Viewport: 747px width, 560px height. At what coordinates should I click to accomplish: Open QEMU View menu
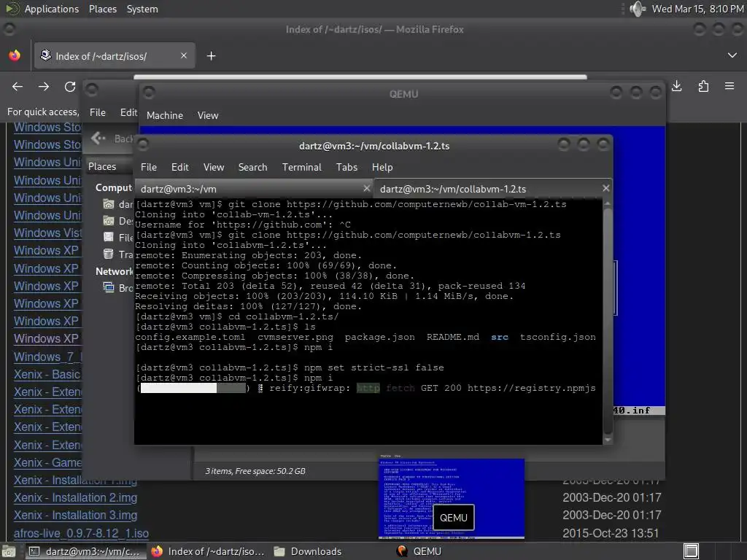(208, 115)
